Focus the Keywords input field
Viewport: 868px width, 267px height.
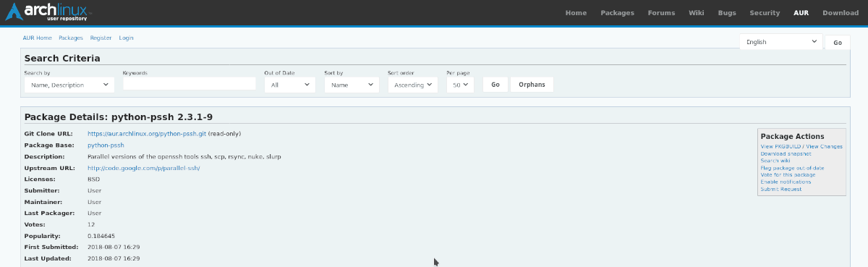coord(190,84)
